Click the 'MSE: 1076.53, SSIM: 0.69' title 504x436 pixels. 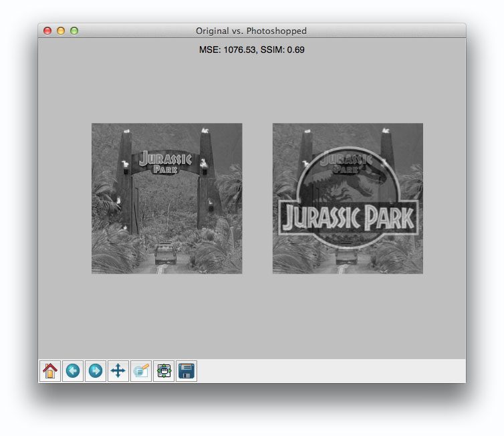tap(252, 50)
